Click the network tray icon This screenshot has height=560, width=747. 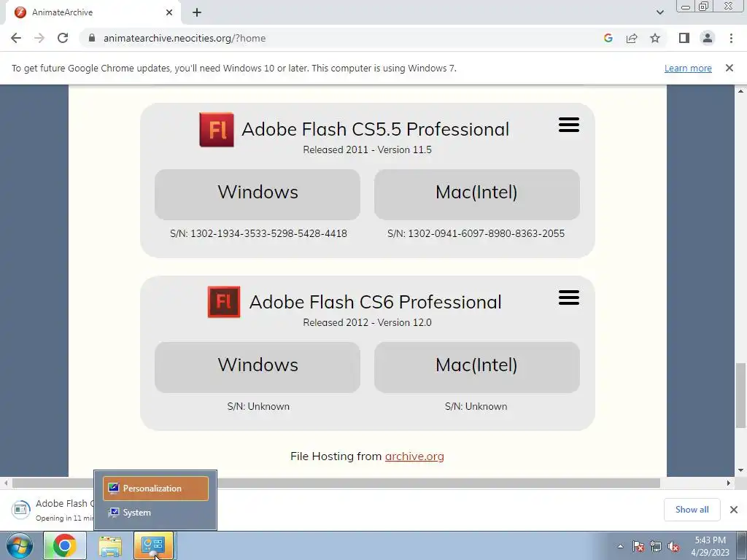point(656,547)
